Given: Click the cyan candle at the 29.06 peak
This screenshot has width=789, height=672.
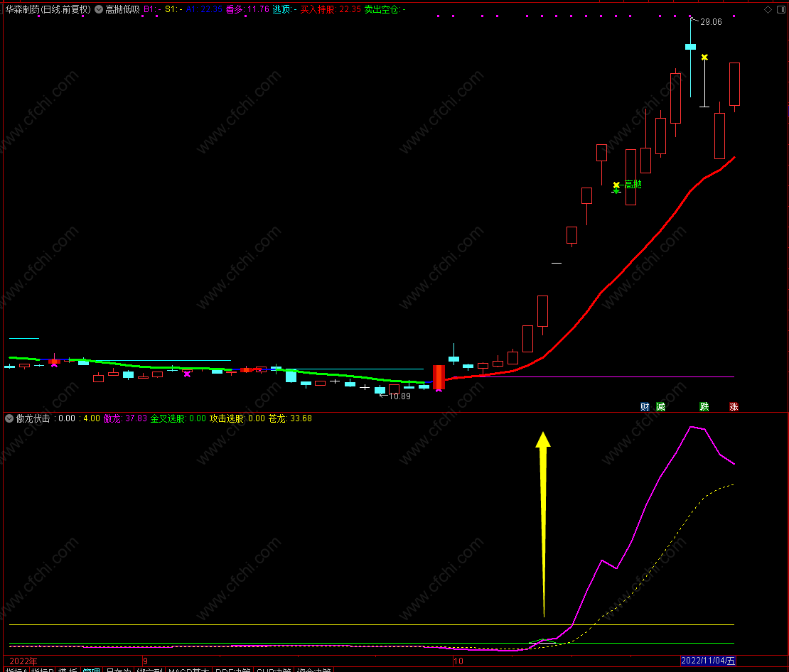Looking at the screenshot, I should click(690, 47).
